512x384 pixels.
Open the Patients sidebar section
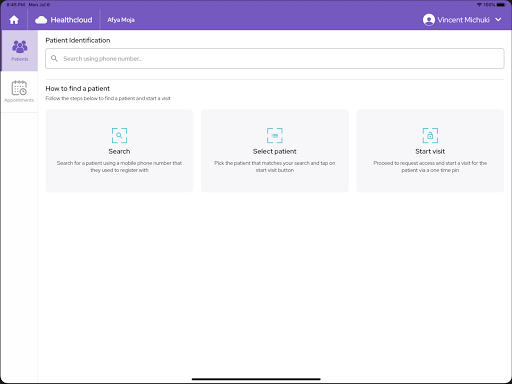19,51
